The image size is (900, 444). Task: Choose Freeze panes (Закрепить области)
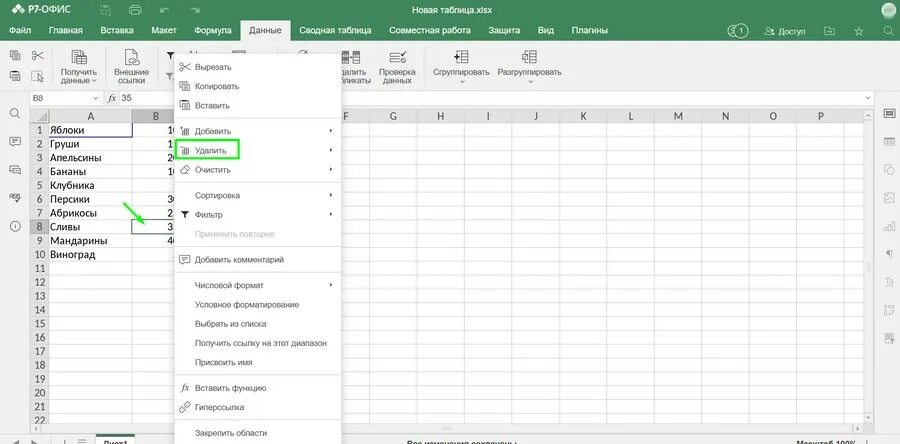point(258,433)
